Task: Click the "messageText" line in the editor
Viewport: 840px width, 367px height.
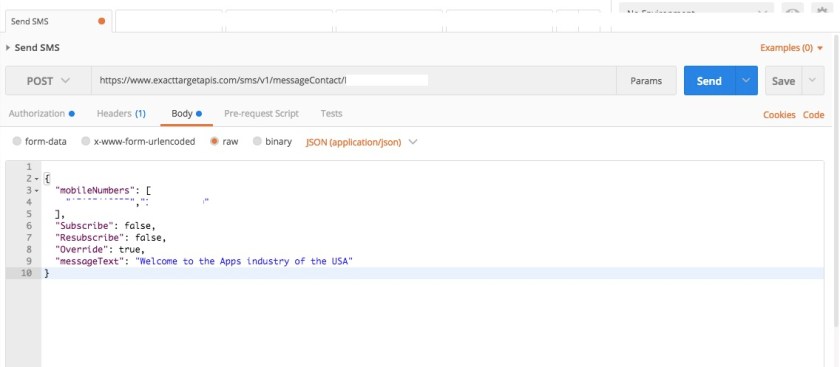Action: tap(204, 261)
